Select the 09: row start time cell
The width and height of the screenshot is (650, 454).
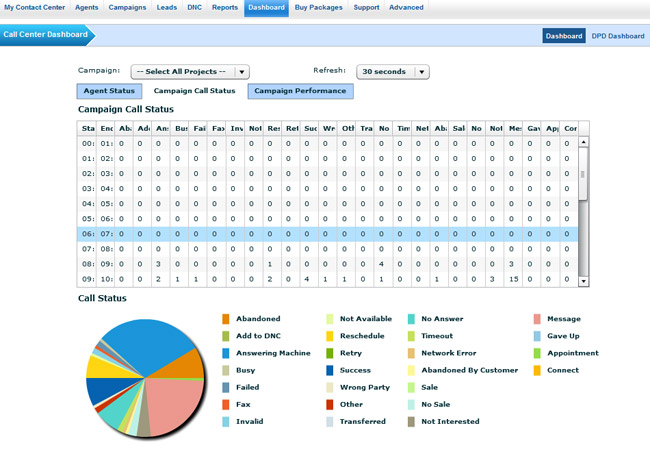(88, 279)
